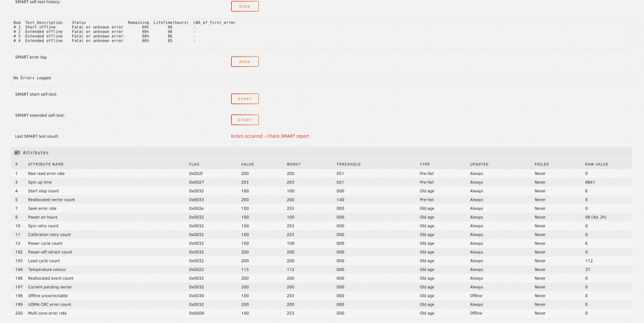This screenshot has height=323, width=644.
Task: Select the 'Power cycle count' attribute
Action: (45, 243)
